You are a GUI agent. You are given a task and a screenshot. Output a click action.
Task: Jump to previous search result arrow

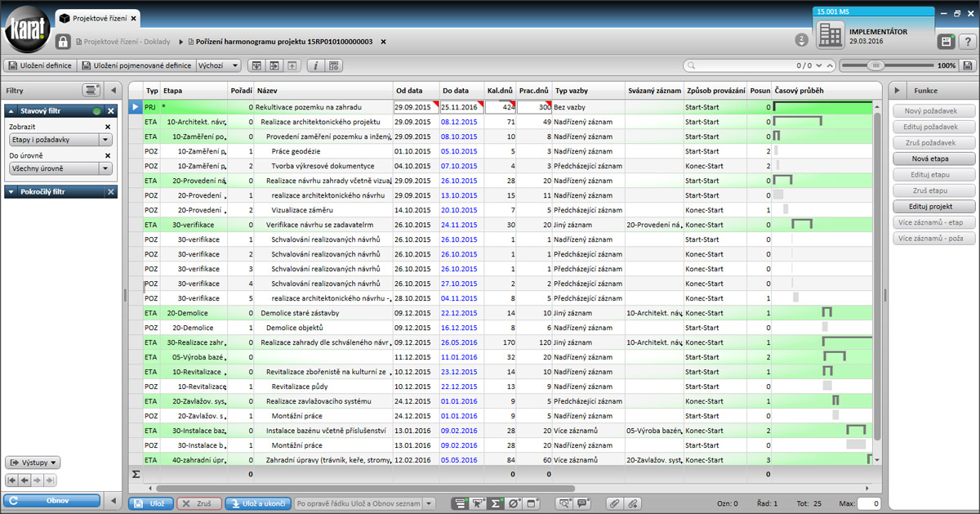830,65
